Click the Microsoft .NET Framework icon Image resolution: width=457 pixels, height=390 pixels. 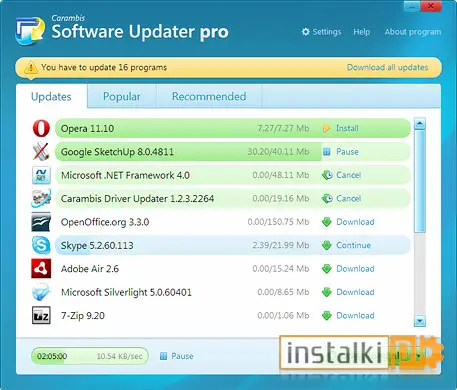[x=41, y=175]
